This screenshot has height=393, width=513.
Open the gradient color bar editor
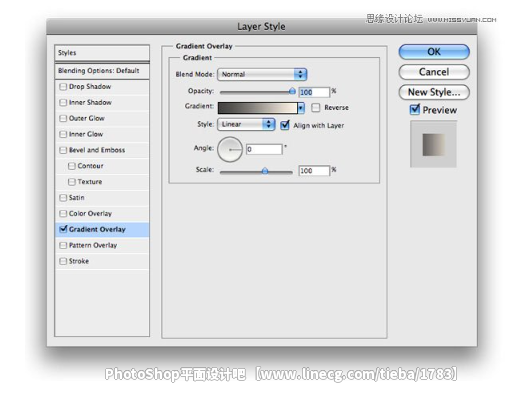pos(257,108)
